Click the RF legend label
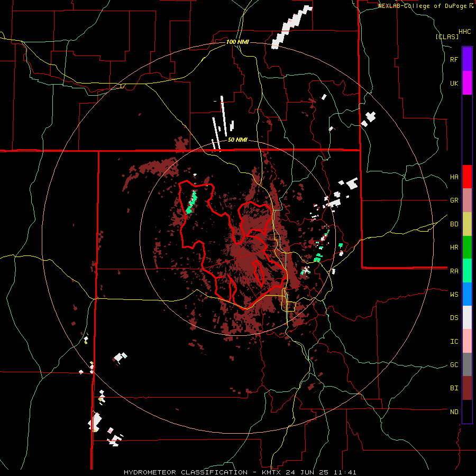The image size is (476, 476). click(x=454, y=59)
